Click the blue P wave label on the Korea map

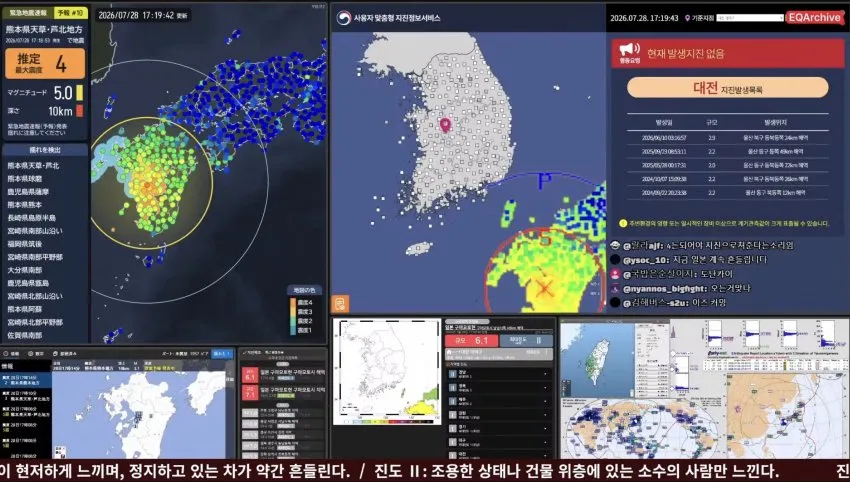544,182
